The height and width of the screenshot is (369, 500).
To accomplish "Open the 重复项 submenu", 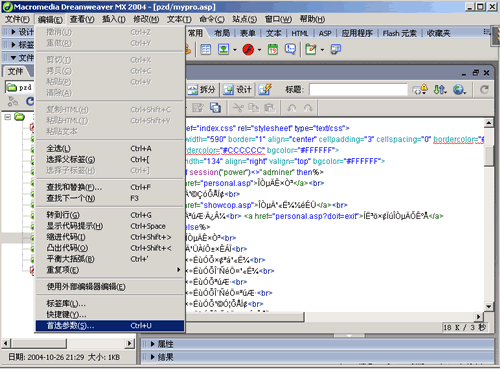I will point(110,270).
